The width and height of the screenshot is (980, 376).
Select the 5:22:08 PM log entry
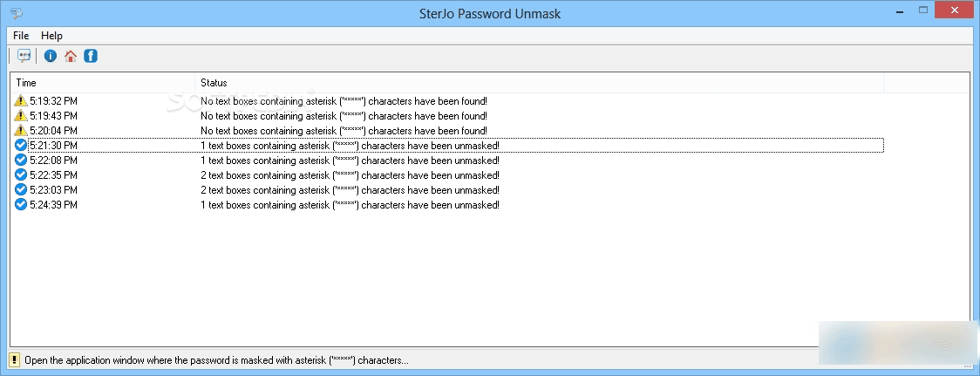tap(447, 161)
